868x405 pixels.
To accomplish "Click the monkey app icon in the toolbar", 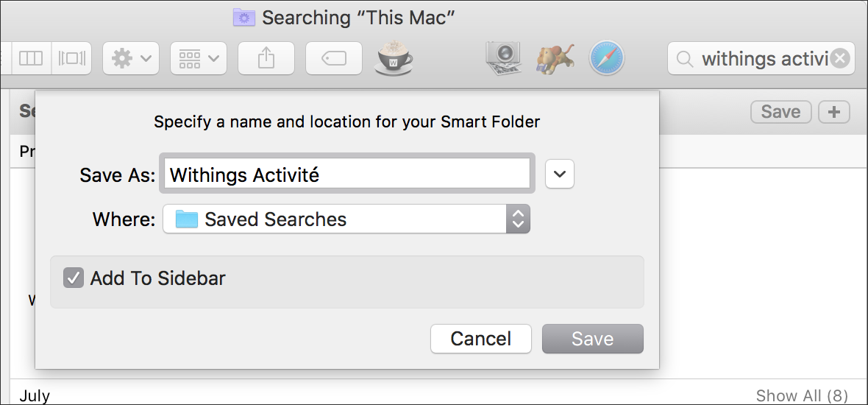I will click(555, 58).
